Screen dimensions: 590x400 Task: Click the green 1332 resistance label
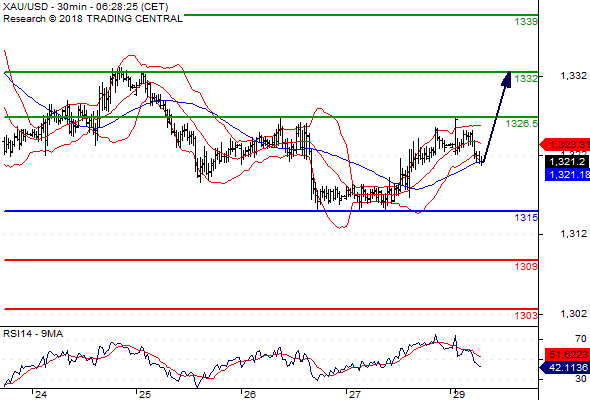[526, 78]
